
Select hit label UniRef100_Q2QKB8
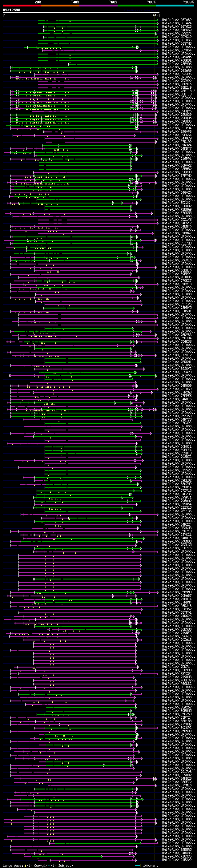click(177, 172)
